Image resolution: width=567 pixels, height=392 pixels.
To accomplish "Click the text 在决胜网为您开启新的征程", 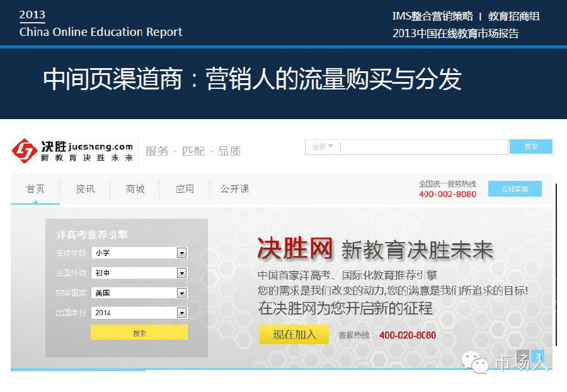I will click(x=345, y=308).
